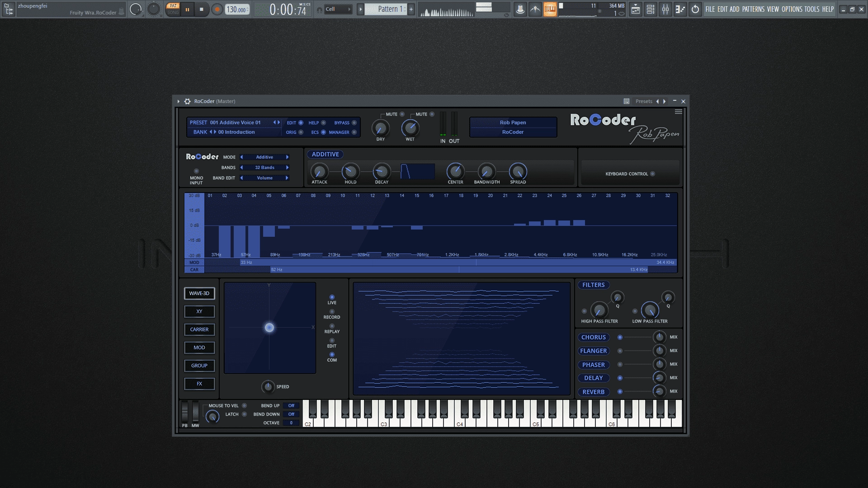
Task: Toggle the MONO INPUT indicator
Action: 196,171
